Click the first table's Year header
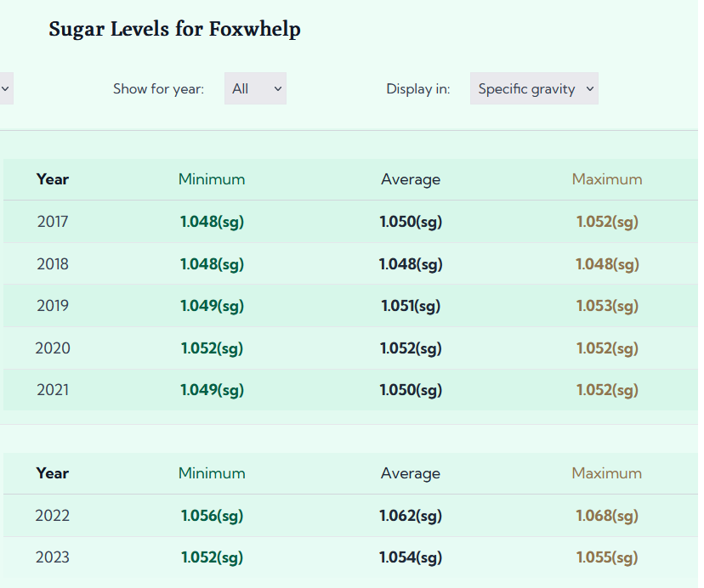Viewport: 704px width, 588px height. point(53,179)
